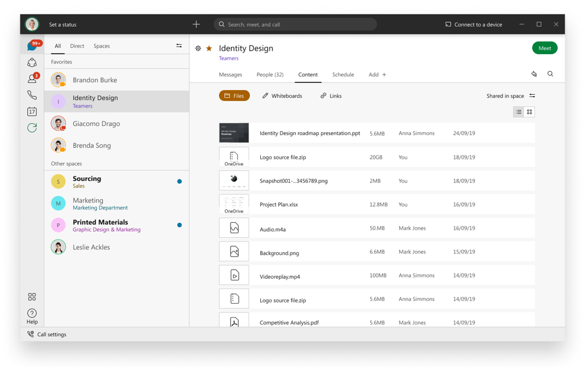
Task: Switch to the Messages tab
Action: click(x=230, y=74)
